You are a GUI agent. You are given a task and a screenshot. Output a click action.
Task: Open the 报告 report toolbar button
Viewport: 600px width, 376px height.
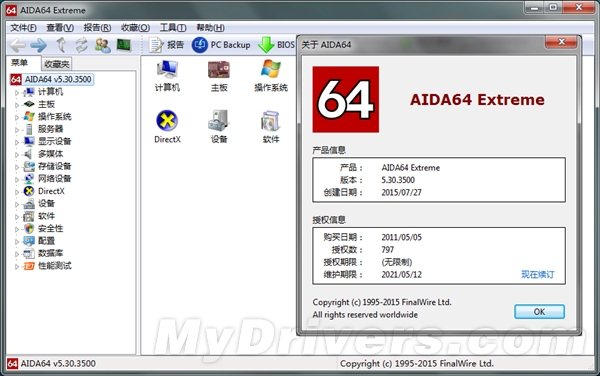point(166,45)
